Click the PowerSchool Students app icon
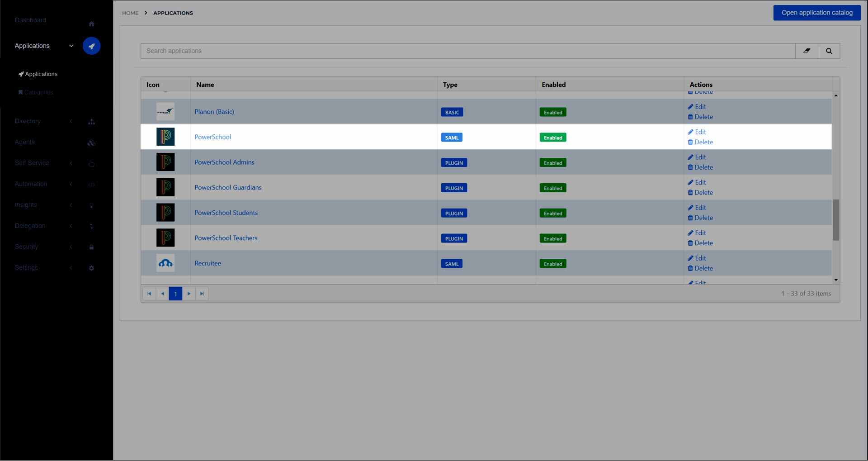The height and width of the screenshot is (461, 868). click(165, 213)
